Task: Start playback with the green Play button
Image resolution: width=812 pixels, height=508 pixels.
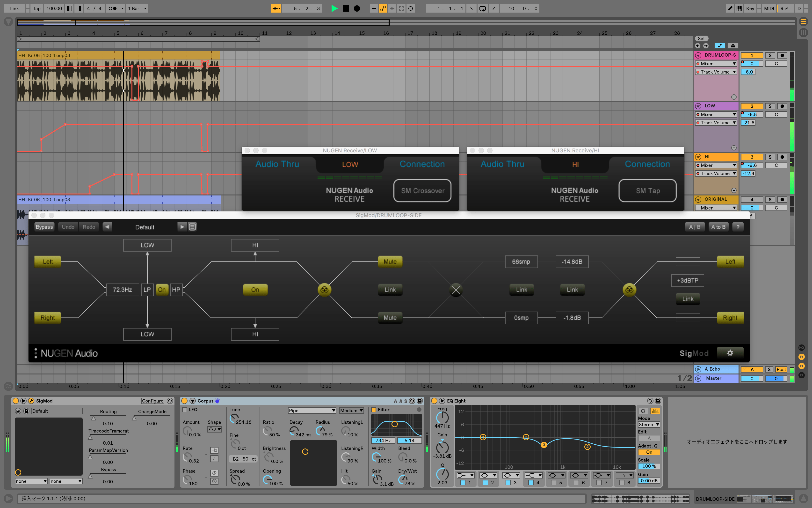Action: coord(334,8)
